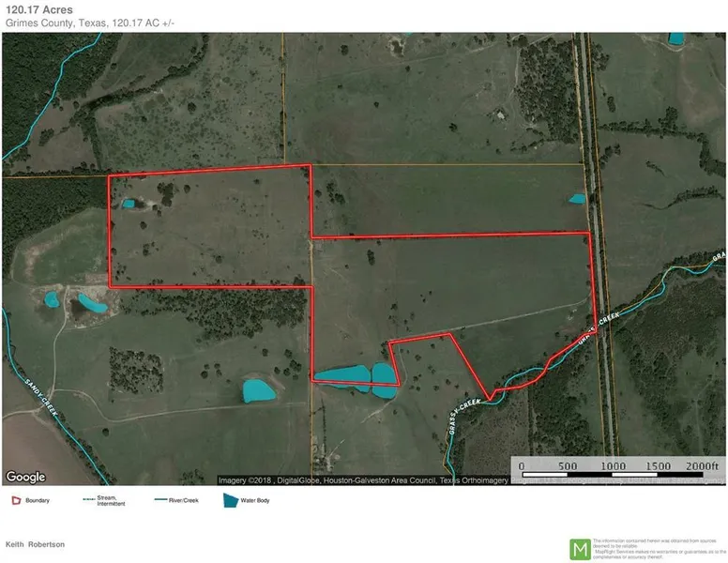This screenshot has height=563, width=728.
Task: Click the Google logo on the map
Action: click(25, 477)
